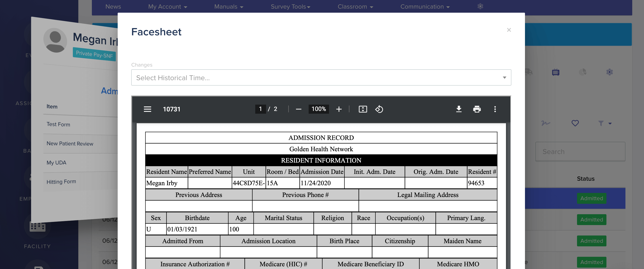Viewport: 644px width, 269px height.
Task: Toggle fit-to-page view in the PDF viewer
Action: pos(363,109)
